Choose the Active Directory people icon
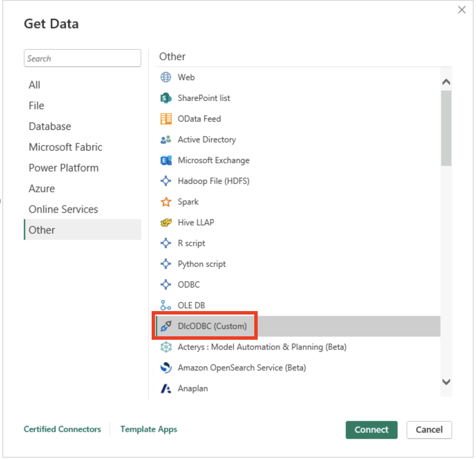This screenshot has height=459, width=476. point(166,140)
